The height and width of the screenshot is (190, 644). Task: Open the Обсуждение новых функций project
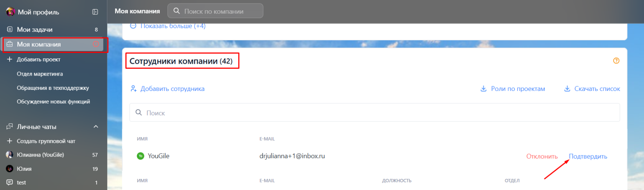click(x=53, y=102)
